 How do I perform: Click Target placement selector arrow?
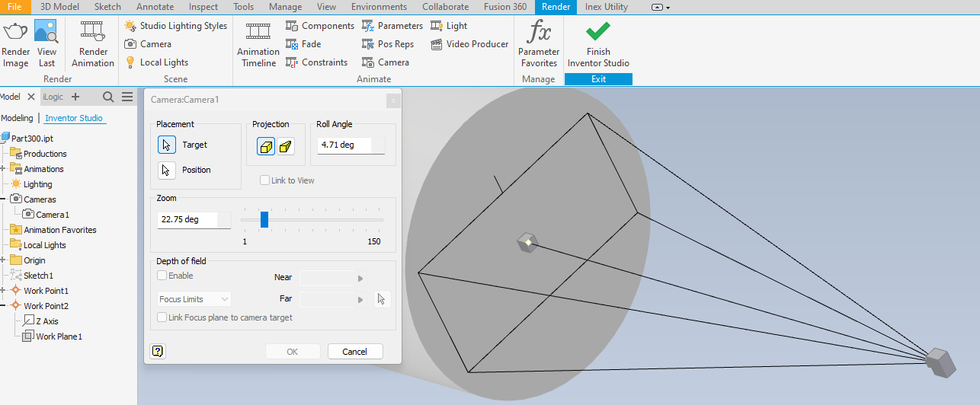(x=167, y=145)
